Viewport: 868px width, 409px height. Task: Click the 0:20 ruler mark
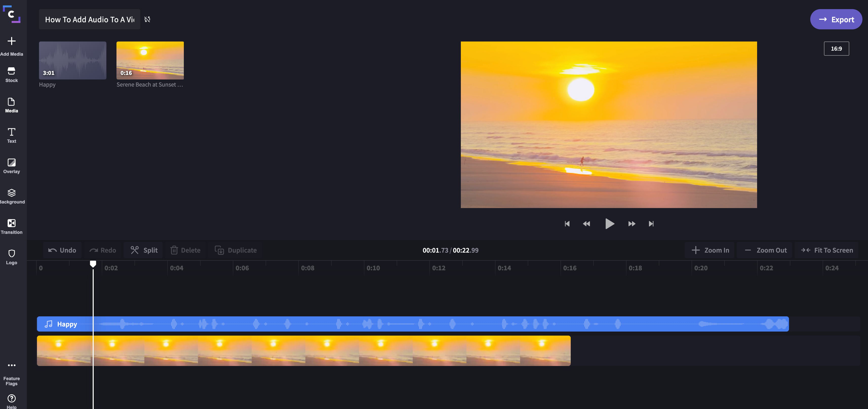[701, 268]
